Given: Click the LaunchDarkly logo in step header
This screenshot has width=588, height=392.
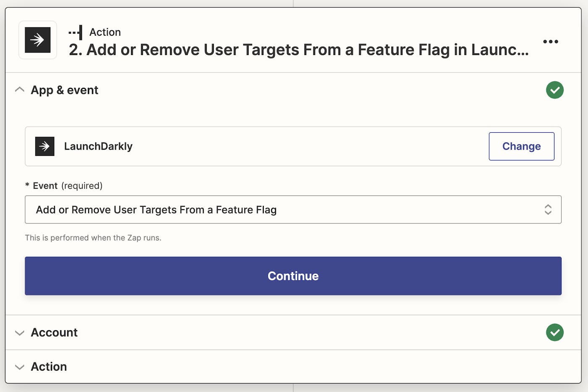Looking at the screenshot, I should [x=38, y=40].
